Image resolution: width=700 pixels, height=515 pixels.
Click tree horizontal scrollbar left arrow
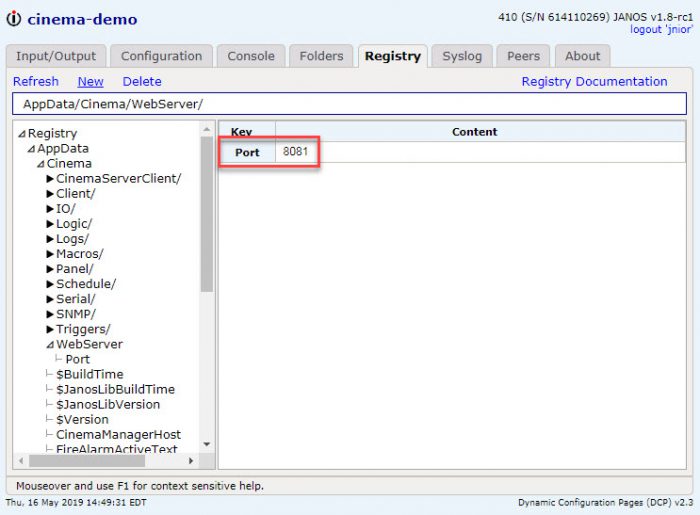pos(21,461)
